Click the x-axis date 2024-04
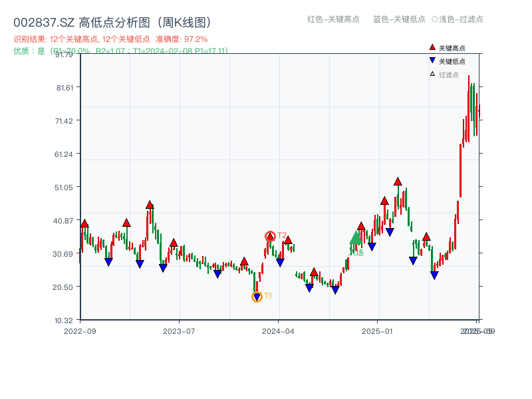532x399 pixels. 278,331
